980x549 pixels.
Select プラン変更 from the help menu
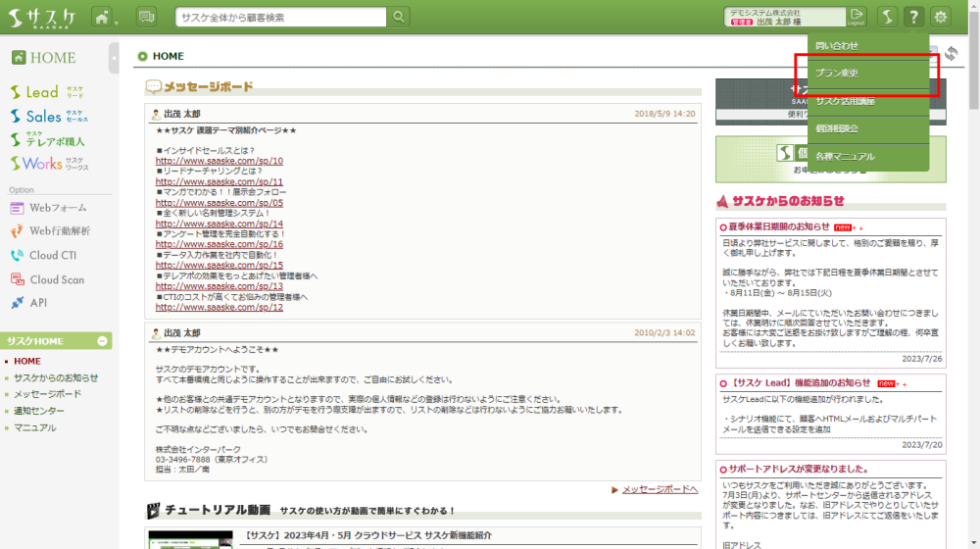coord(837,74)
